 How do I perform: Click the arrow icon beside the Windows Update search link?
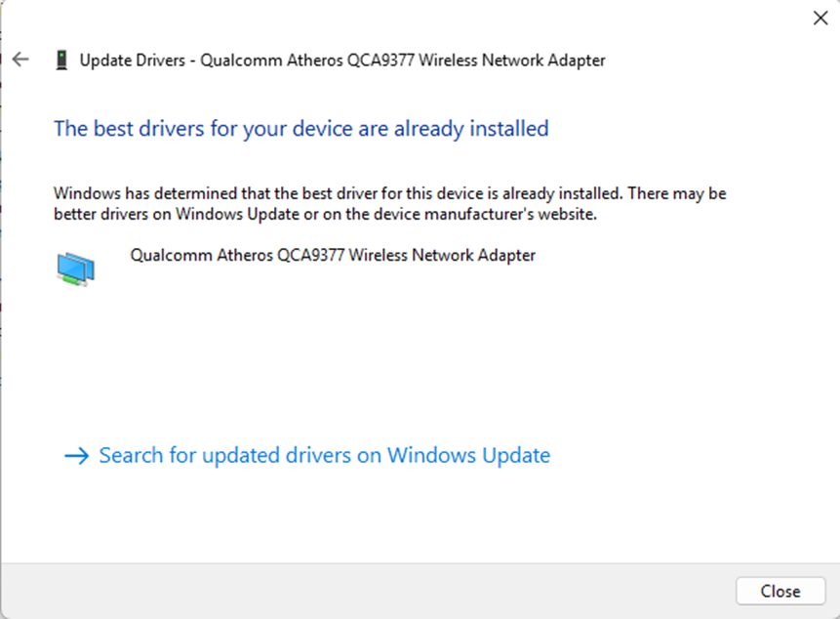(x=75, y=456)
